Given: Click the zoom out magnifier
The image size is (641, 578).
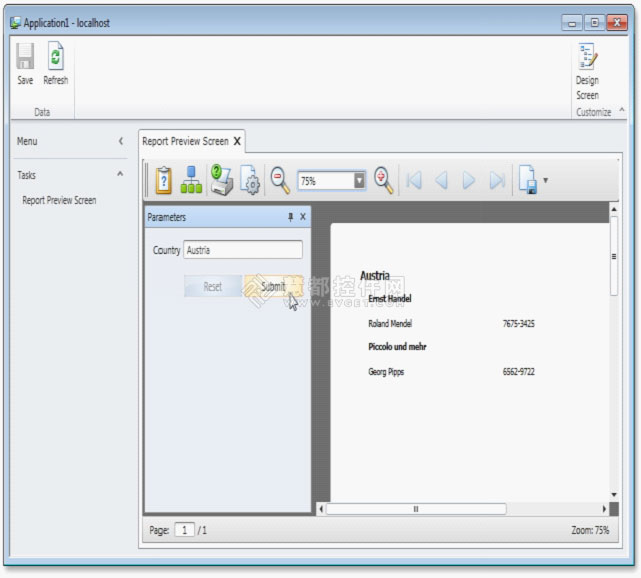Looking at the screenshot, I should tap(281, 180).
